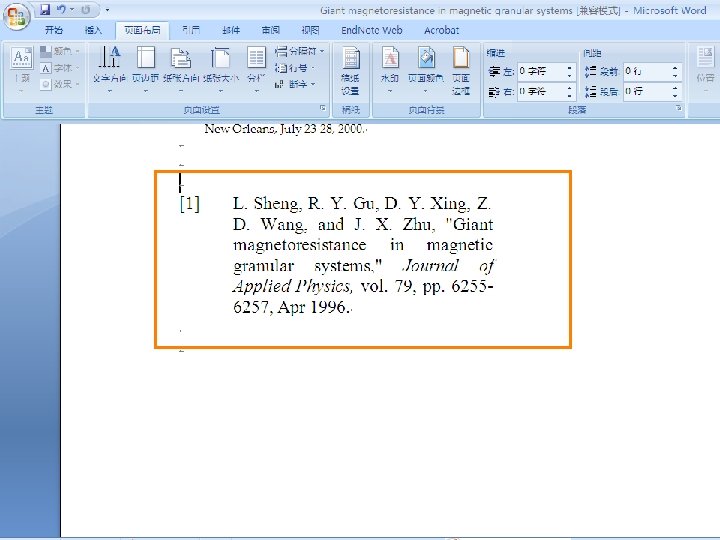Increase left indent with up spinner
The width and height of the screenshot is (720, 540).
tap(570, 67)
